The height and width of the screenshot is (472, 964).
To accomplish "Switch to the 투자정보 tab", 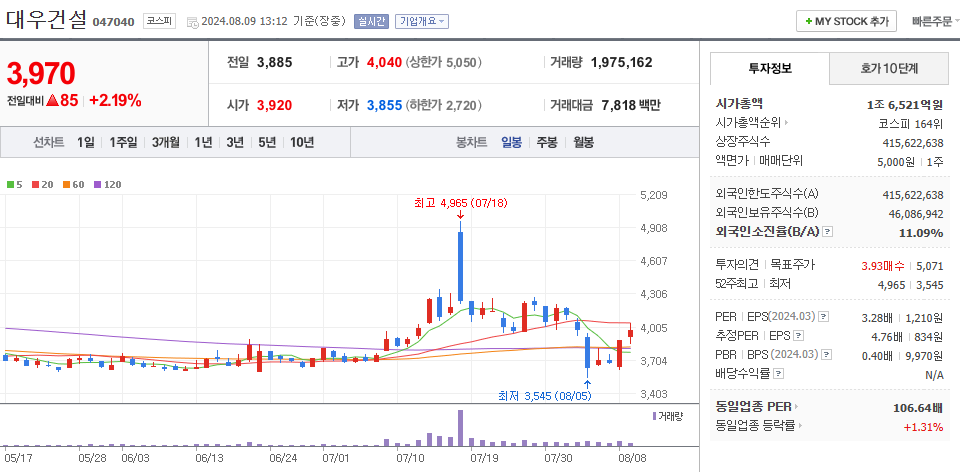I will [770, 68].
